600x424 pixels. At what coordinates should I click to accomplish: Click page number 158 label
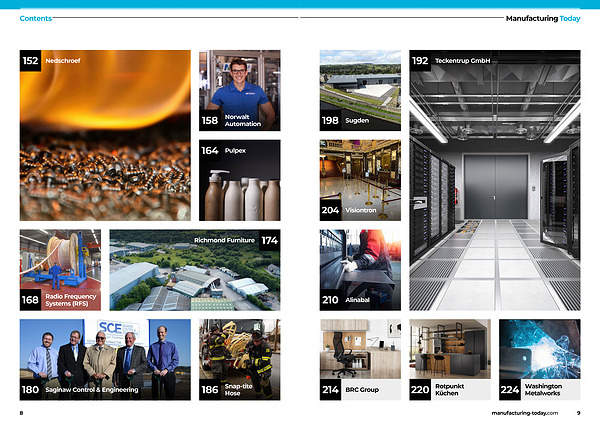click(210, 121)
